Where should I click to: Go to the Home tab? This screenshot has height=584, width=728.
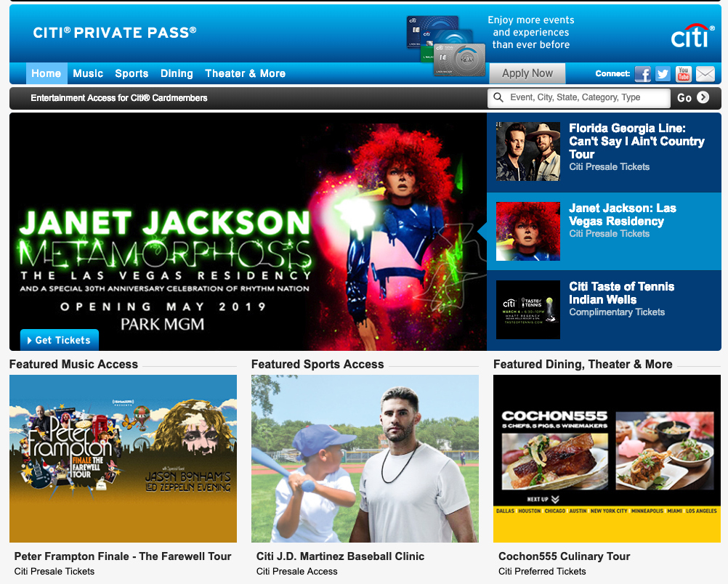coord(46,73)
